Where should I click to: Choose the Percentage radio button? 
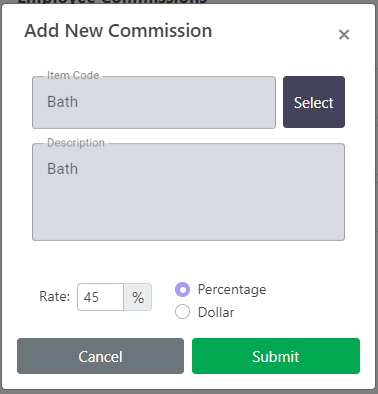tap(182, 289)
